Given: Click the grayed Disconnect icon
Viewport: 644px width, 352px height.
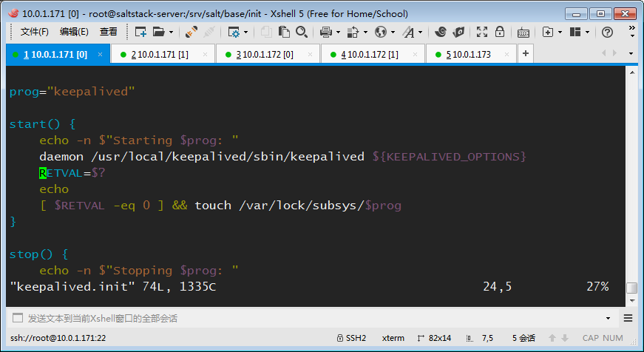Looking at the screenshot, I should pos(209,32).
